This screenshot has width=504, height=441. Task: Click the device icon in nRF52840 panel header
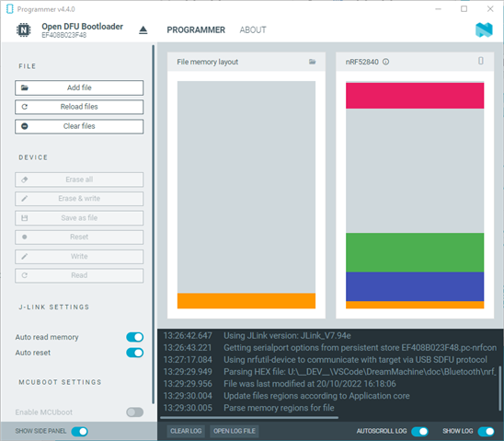(x=480, y=61)
